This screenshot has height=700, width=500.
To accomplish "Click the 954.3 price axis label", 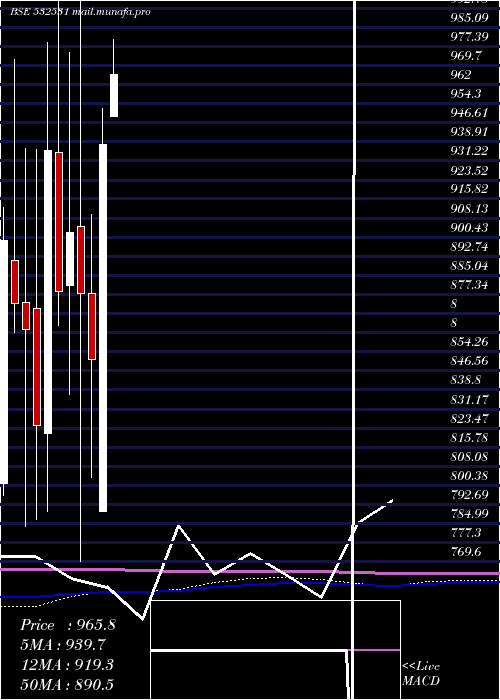I will tap(466, 94).
